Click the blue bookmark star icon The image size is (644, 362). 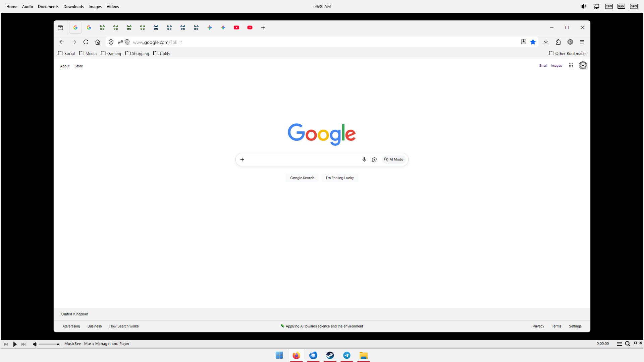(533, 42)
